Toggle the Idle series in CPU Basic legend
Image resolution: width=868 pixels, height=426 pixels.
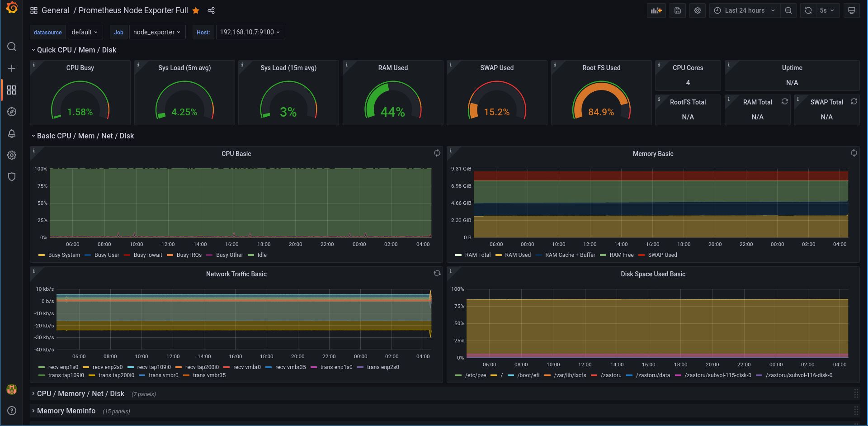coord(262,255)
